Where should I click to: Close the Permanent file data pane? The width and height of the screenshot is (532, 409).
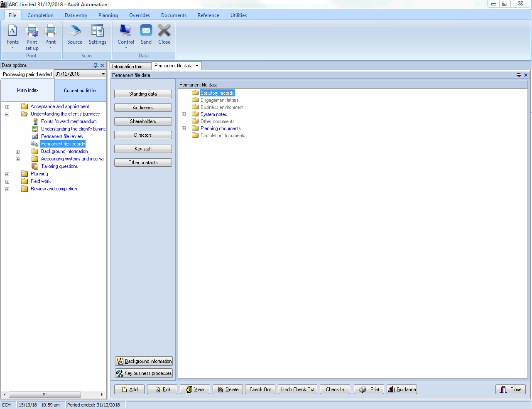pyautogui.click(x=526, y=75)
